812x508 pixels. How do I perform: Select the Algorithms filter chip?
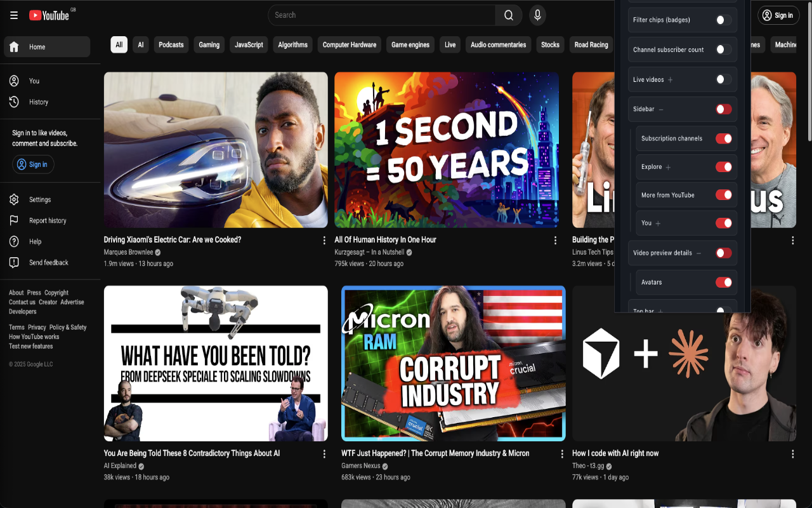tap(293, 44)
